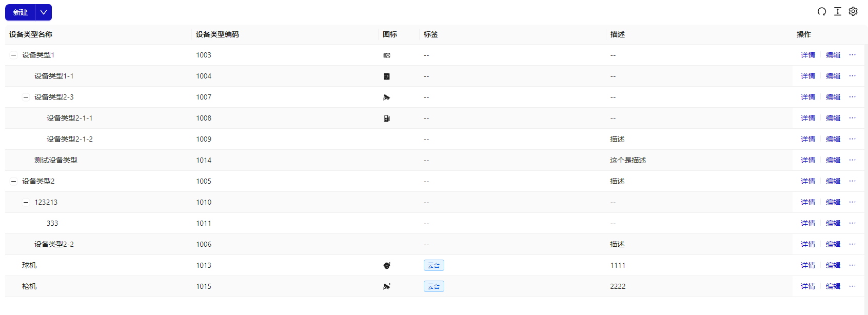Click the dome camera icon for 球机
The image size is (868, 315).
(x=387, y=266)
